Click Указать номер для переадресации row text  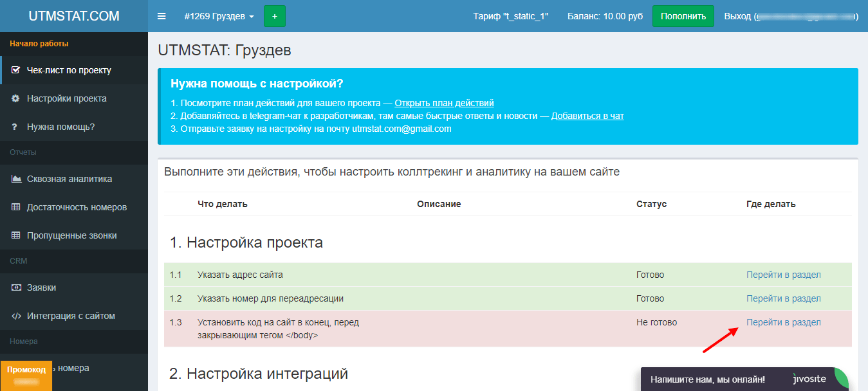coord(270,298)
